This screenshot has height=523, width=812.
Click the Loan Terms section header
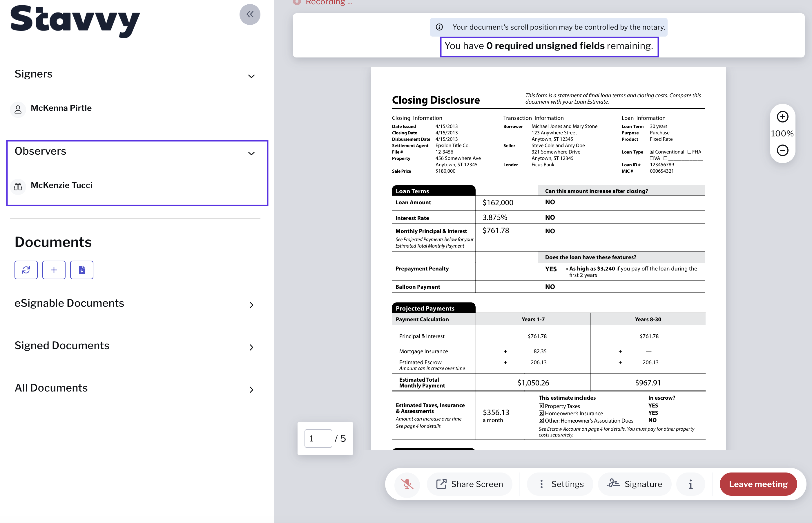pos(433,191)
